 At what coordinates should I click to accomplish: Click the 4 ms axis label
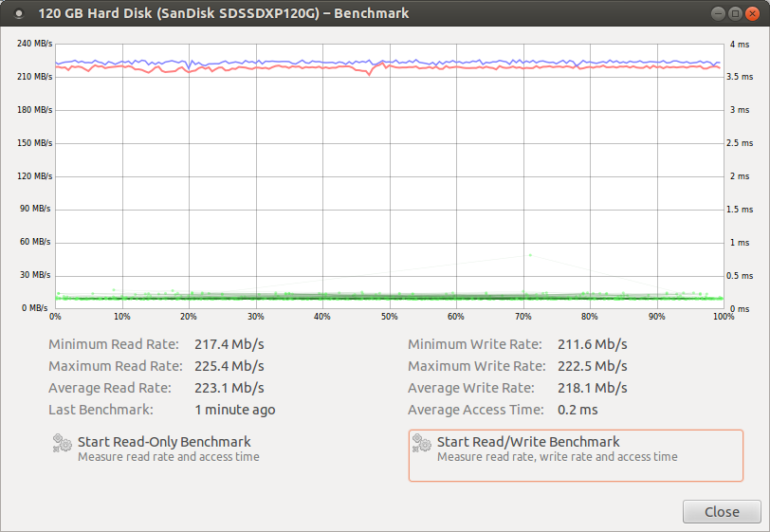pyautogui.click(x=741, y=44)
